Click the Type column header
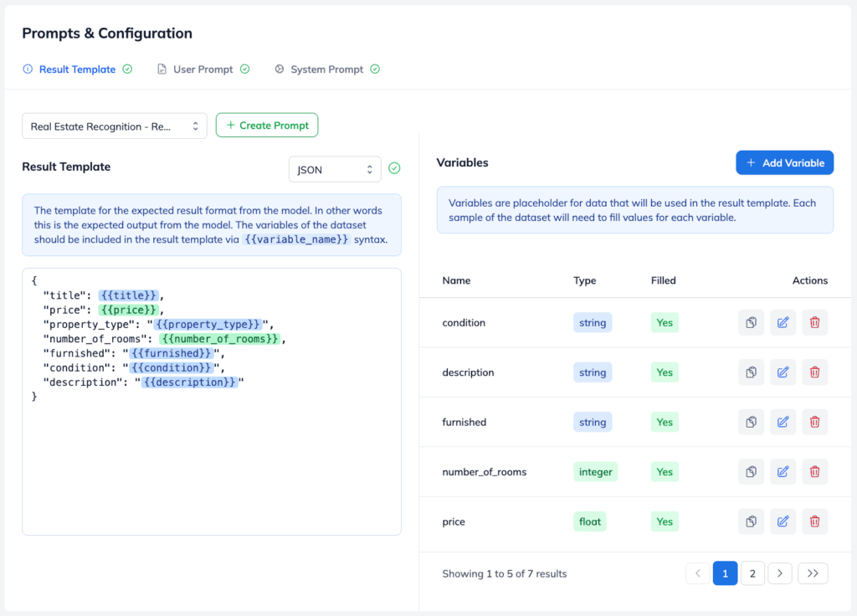The image size is (857, 616). (x=584, y=280)
